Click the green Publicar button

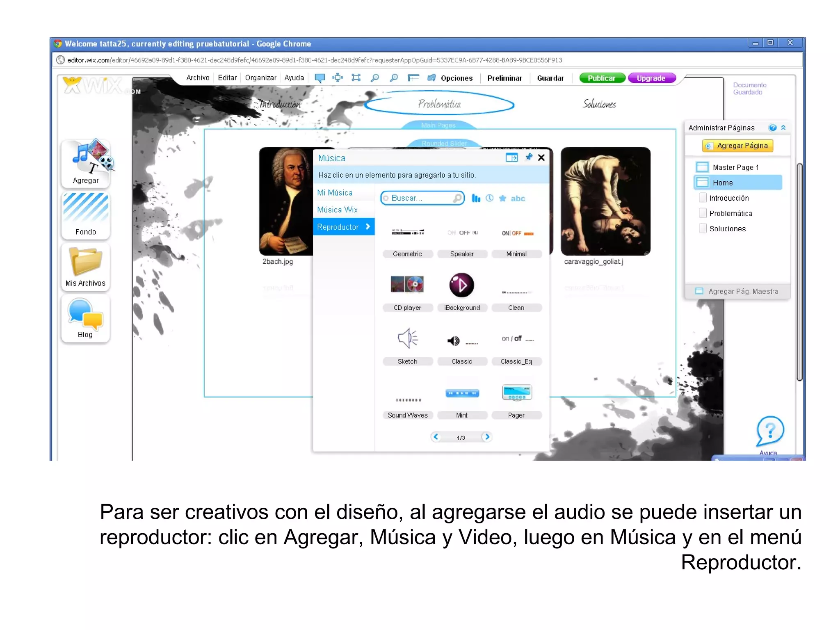point(602,78)
